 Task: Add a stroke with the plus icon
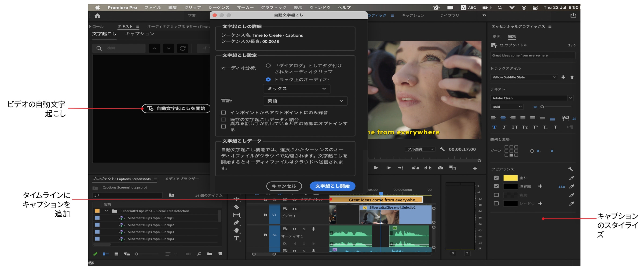tap(540, 186)
